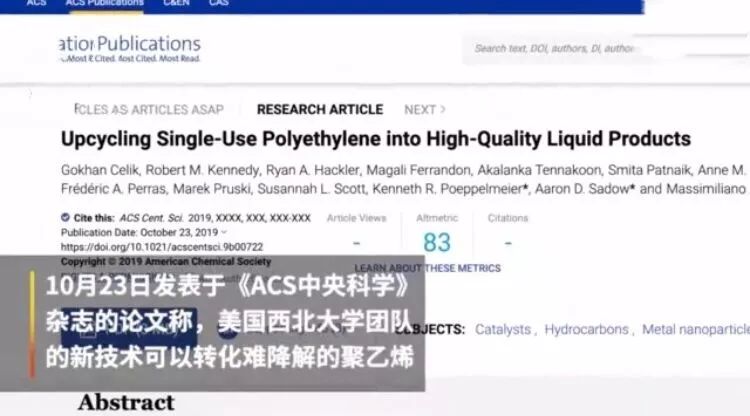Click the Citations metric label
Screen dimensions: 750x416
click(507, 218)
